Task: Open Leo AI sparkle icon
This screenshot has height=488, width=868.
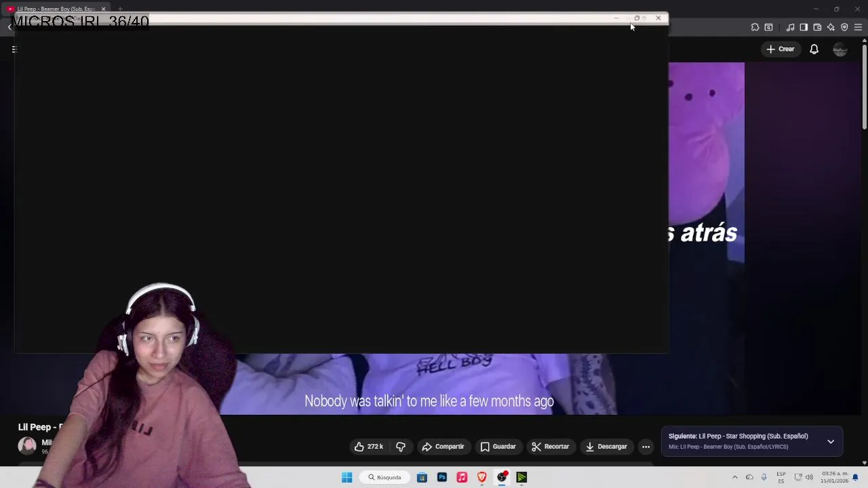Action: click(x=831, y=27)
